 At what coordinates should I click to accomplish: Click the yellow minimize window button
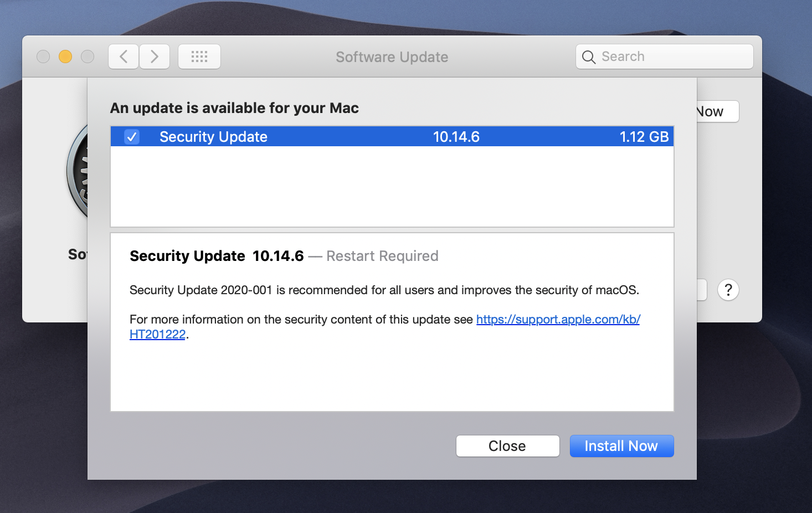(x=65, y=57)
